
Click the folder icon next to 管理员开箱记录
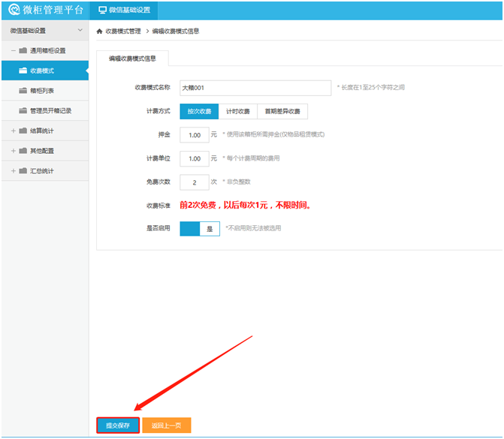(x=23, y=111)
